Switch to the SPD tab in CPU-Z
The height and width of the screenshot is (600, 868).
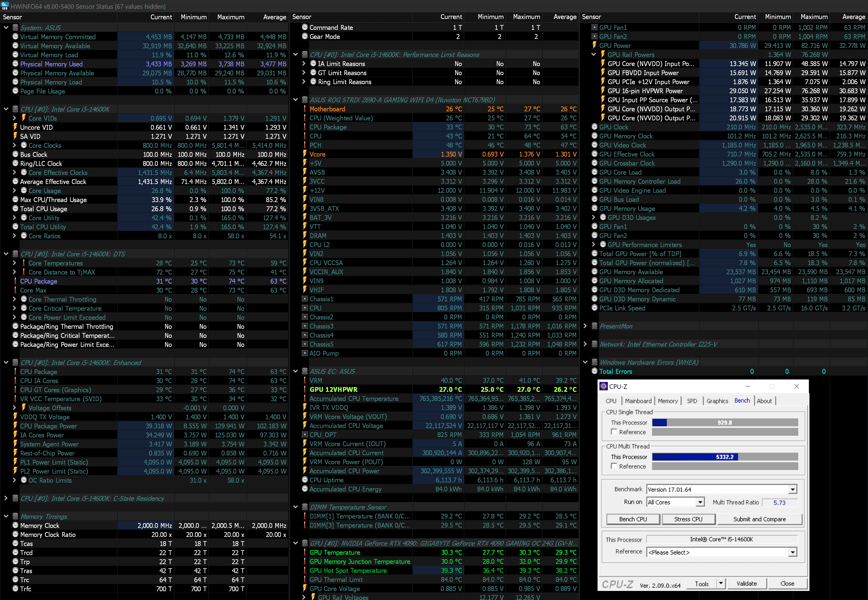click(692, 401)
